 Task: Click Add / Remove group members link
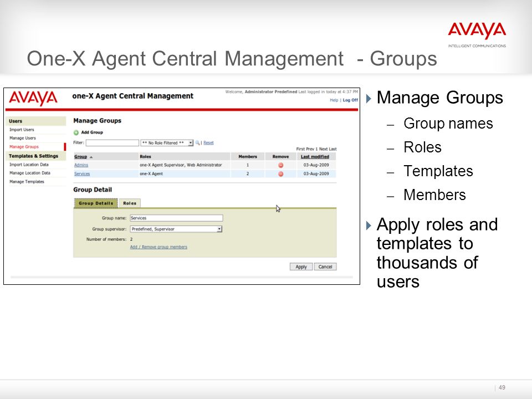158,247
